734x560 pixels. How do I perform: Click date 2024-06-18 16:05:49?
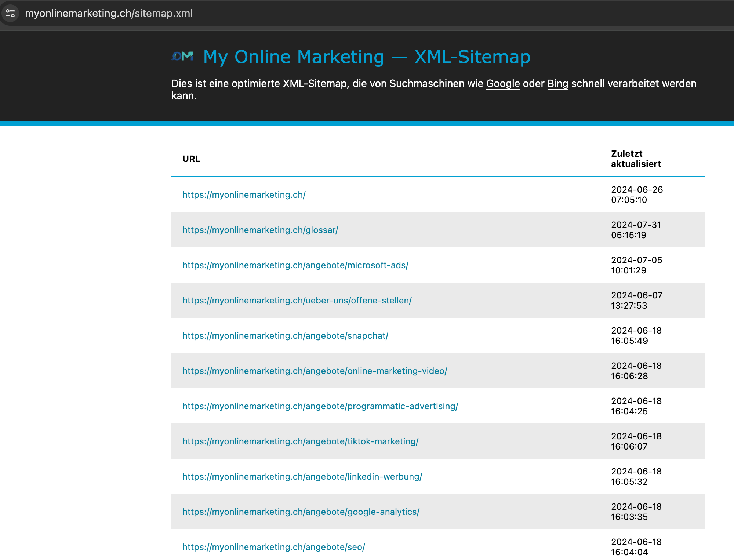click(636, 336)
